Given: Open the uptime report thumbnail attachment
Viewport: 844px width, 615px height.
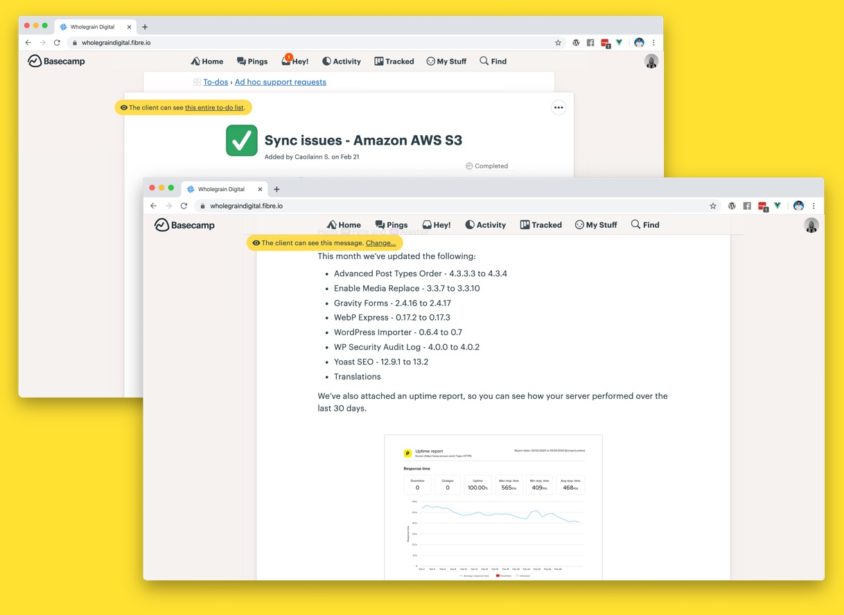Looking at the screenshot, I should pyautogui.click(x=493, y=507).
